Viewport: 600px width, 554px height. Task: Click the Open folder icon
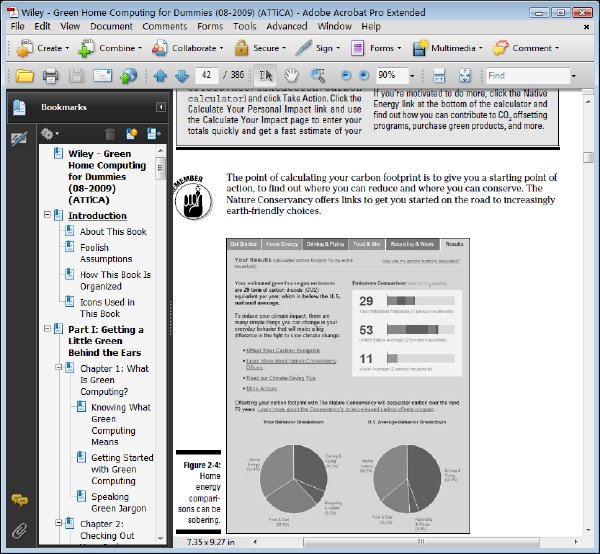25,75
